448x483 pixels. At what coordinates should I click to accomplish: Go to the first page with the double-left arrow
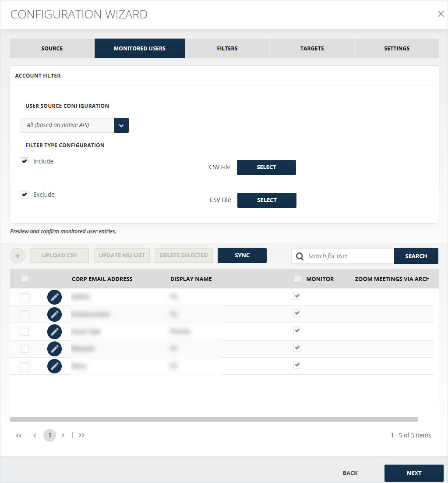coord(19,435)
